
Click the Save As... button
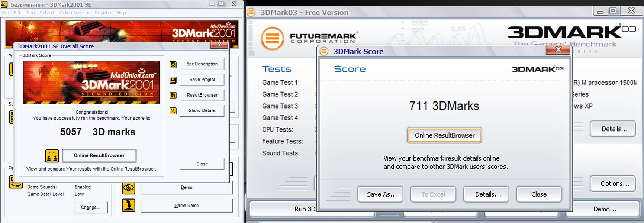[x=380, y=194]
